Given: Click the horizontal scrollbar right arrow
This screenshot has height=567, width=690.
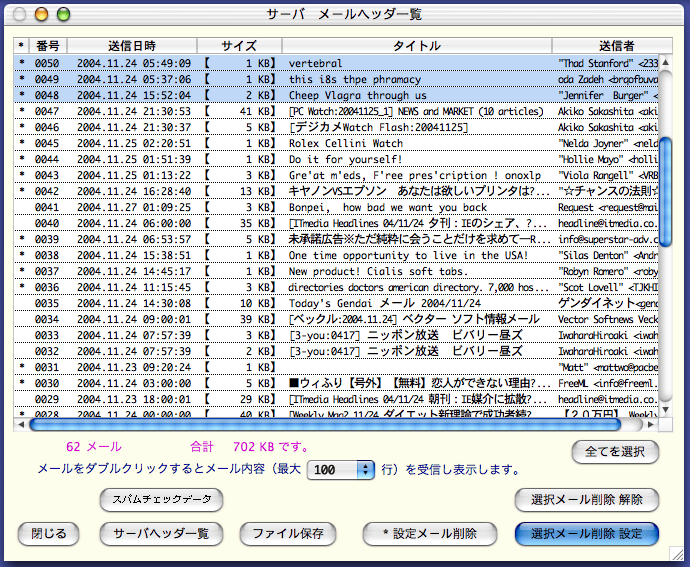Looking at the screenshot, I should pos(650,424).
